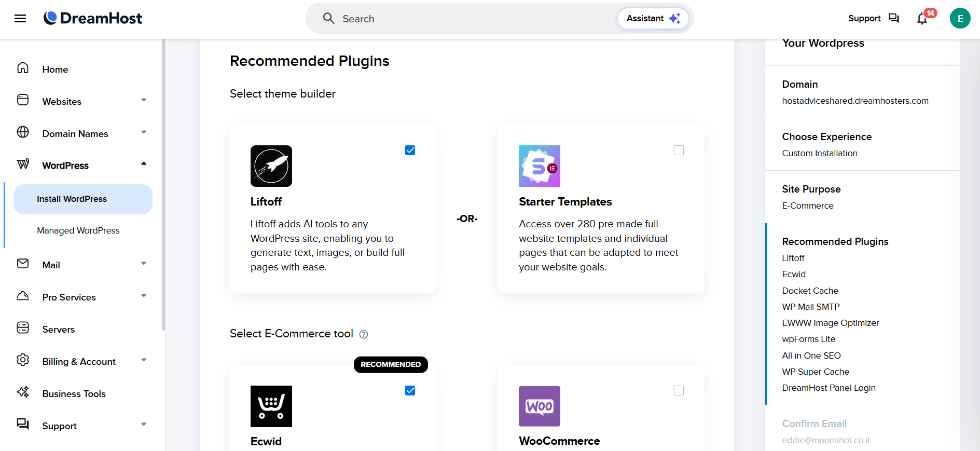
Task: Open the Support chat icon in header
Action: (x=894, y=18)
